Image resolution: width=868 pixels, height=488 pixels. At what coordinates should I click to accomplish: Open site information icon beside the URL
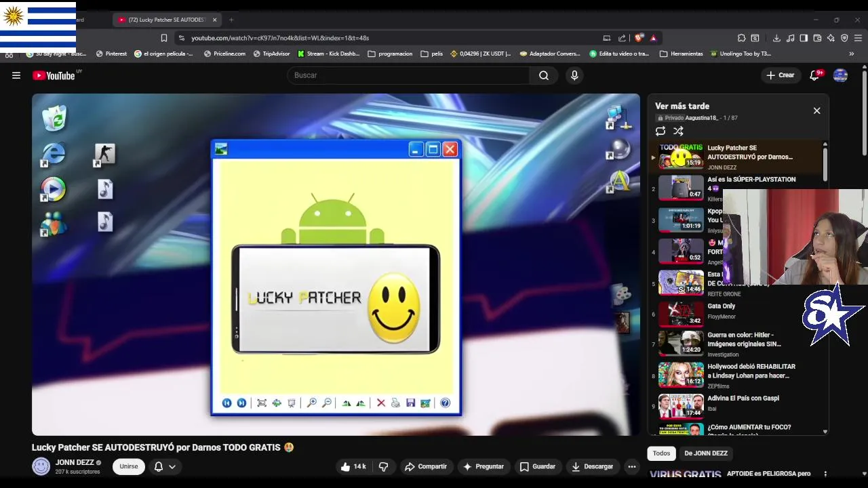pyautogui.click(x=181, y=38)
